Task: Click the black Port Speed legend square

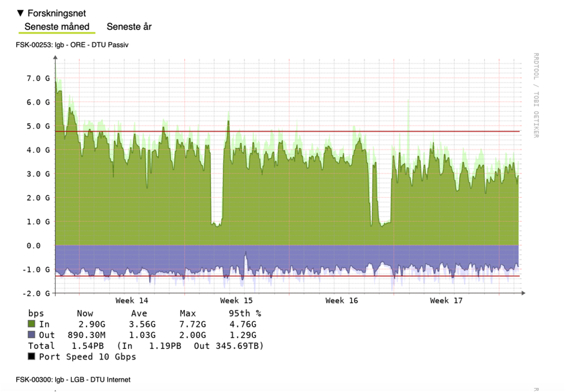Action: pos(32,356)
